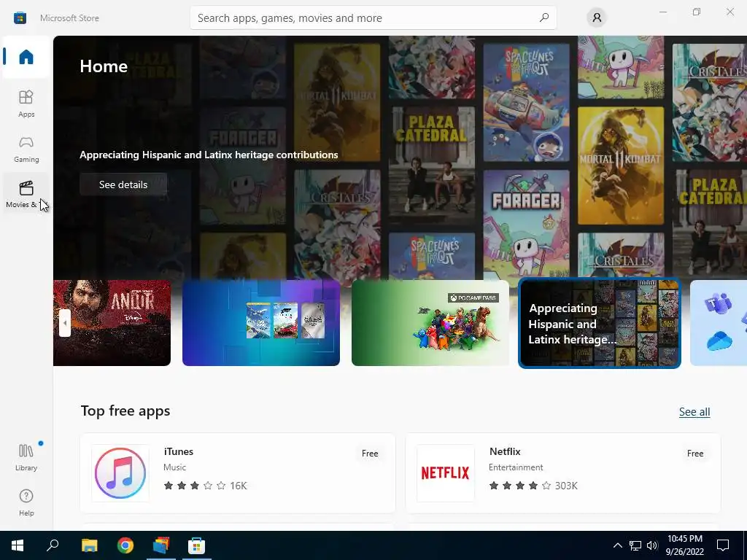Viewport: 747px width, 560px height.
Task: Click Free button for Netflix
Action: point(695,454)
